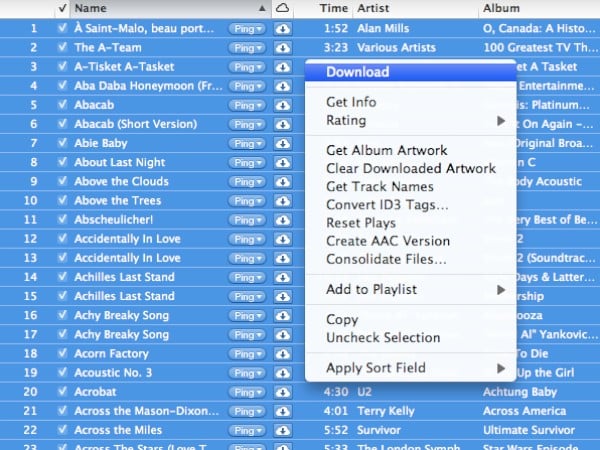Toggle checkbox for Abscheulicher!
Screen dimensions: 600x450
pos(62,219)
